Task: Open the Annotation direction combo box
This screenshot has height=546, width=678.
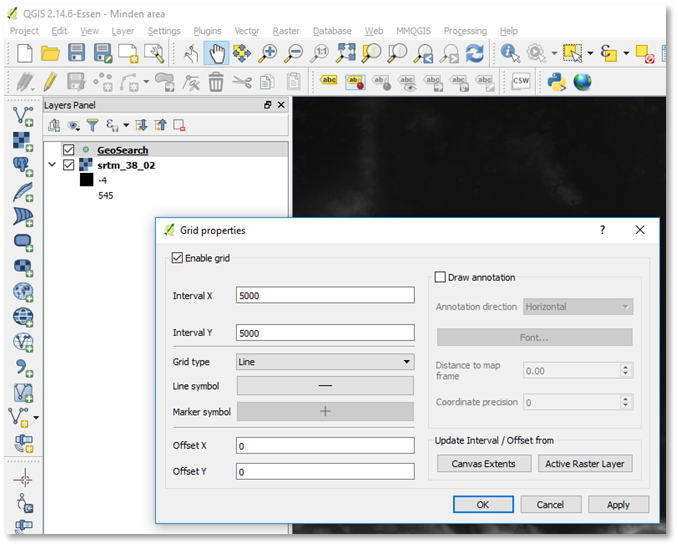Action: pos(578,307)
